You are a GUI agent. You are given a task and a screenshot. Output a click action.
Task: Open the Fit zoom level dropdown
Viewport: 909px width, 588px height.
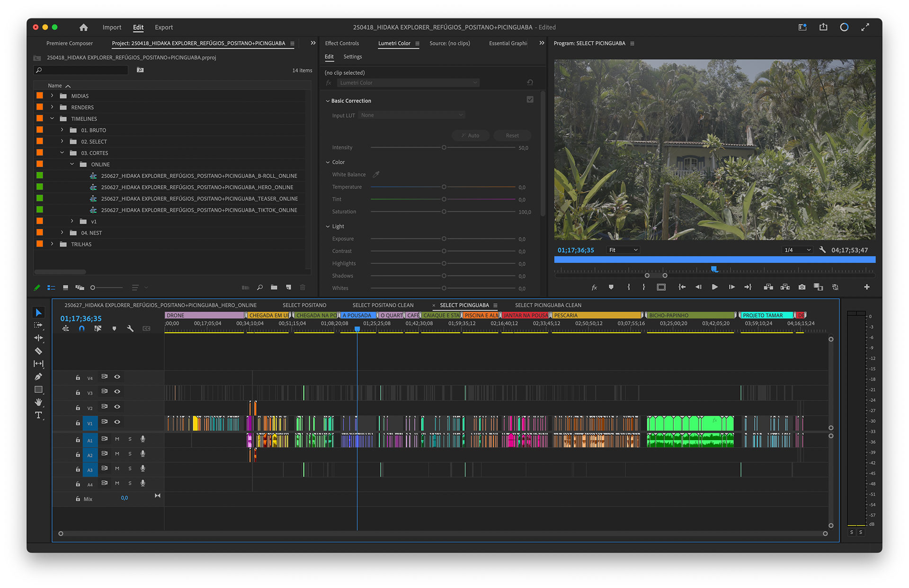623,250
